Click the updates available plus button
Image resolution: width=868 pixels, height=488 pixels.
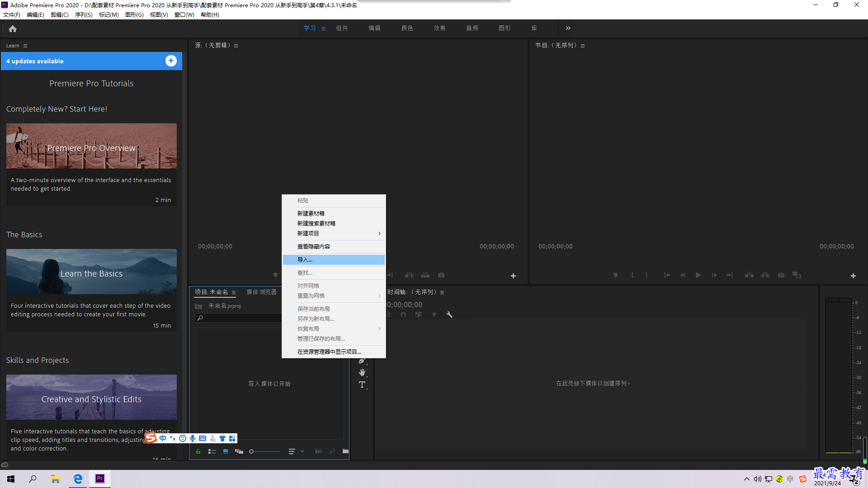171,61
